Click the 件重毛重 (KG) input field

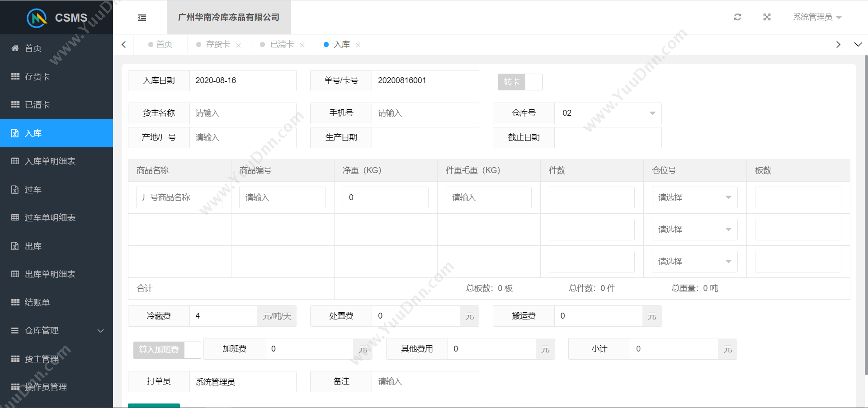488,197
